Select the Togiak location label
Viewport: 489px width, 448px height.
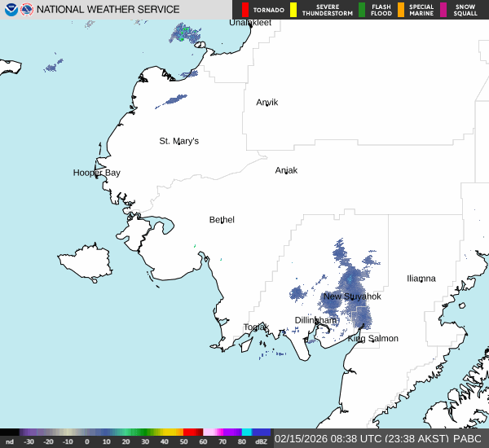256,327
